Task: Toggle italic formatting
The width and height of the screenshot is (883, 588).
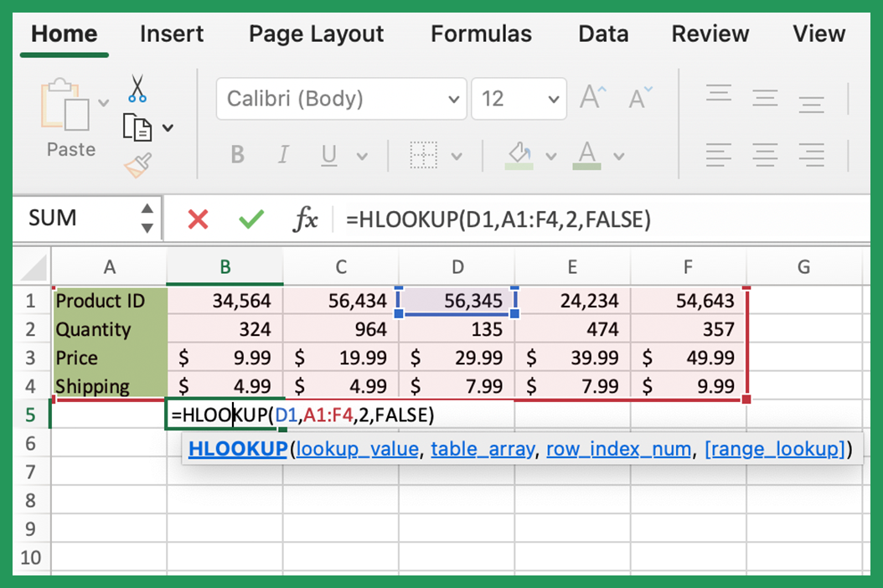Action: coord(282,155)
